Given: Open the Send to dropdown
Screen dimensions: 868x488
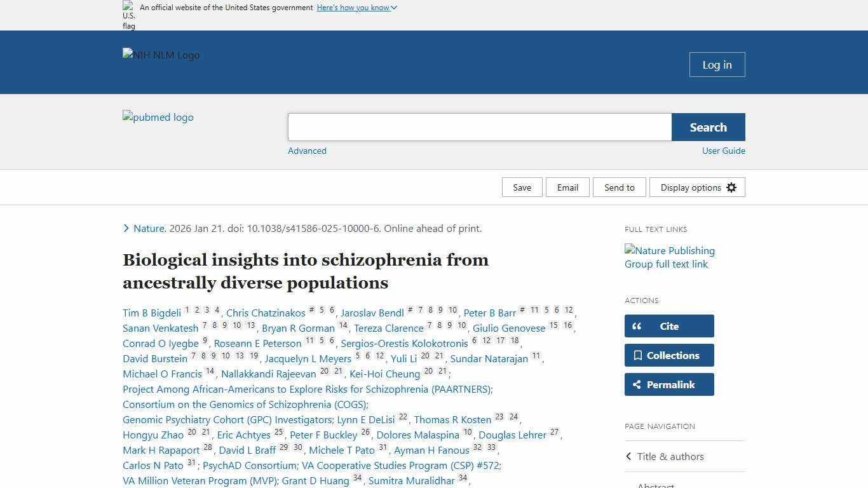Looking at the screenshot, I should point(619,187).
